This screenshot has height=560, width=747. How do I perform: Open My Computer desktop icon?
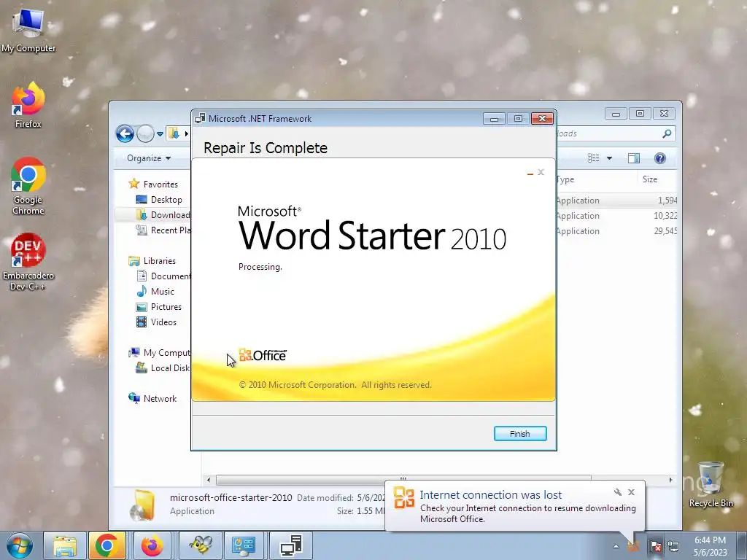pyautogui.click(x=28, y=31)
